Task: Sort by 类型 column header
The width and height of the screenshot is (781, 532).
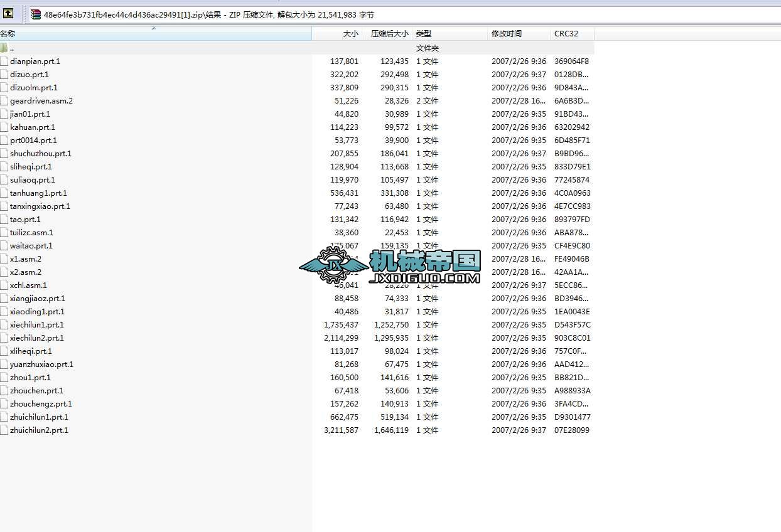Action: [450, 34]
